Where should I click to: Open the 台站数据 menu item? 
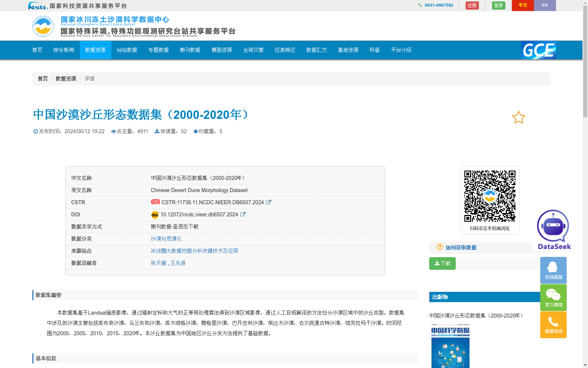tap(127, 50)
